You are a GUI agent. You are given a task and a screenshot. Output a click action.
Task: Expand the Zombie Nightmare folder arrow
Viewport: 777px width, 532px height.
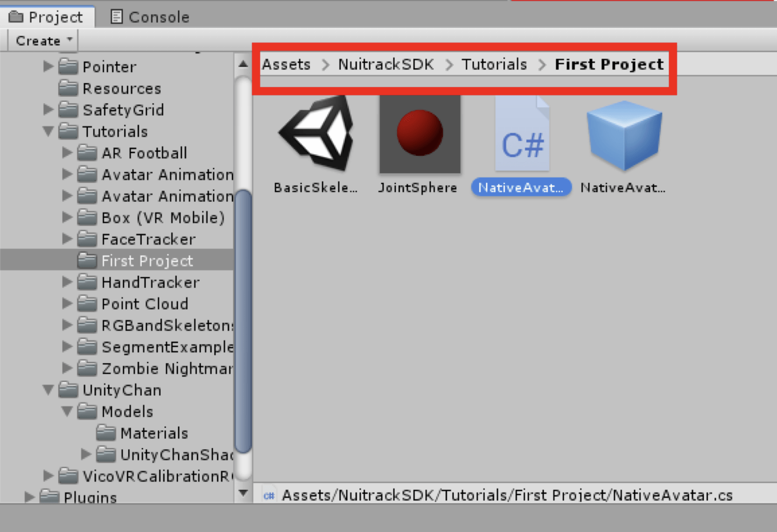click(67, 368)
